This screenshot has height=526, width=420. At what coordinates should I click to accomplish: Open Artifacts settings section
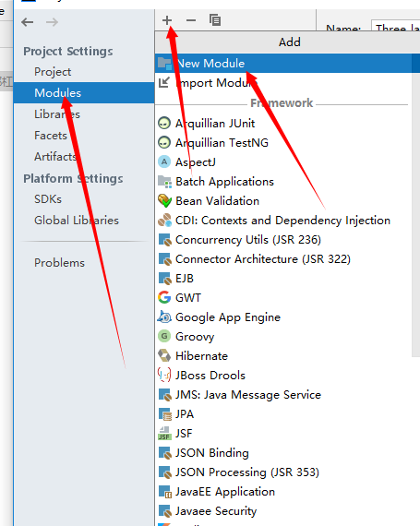(55, 157)
